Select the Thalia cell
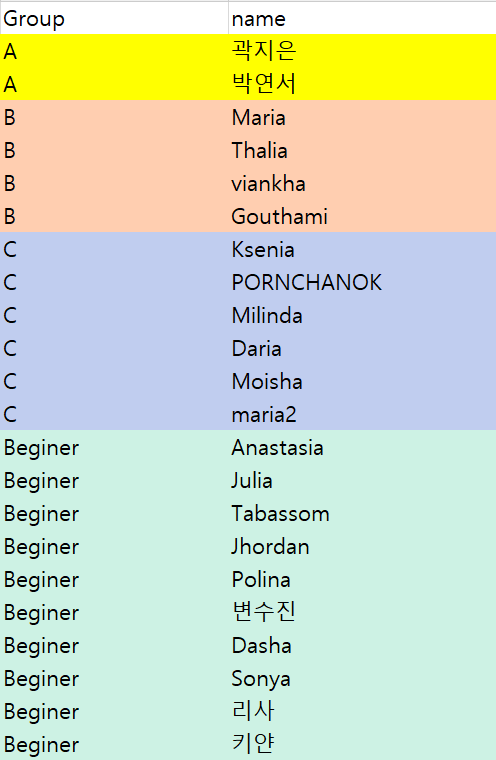Viewport: 496px width, 760px height. point(362,150)
